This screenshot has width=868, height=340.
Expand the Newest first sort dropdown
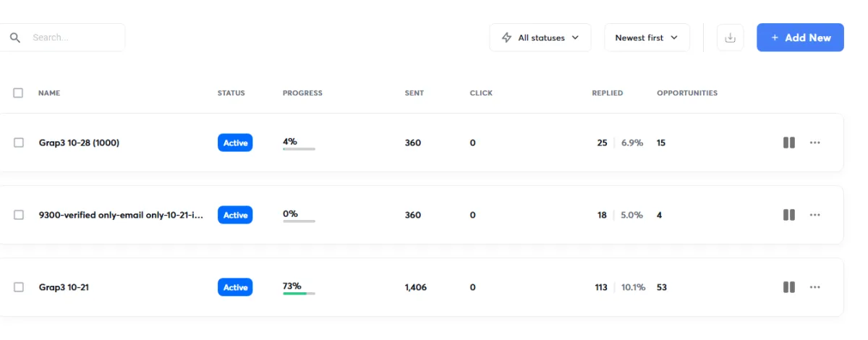(647, 38)
